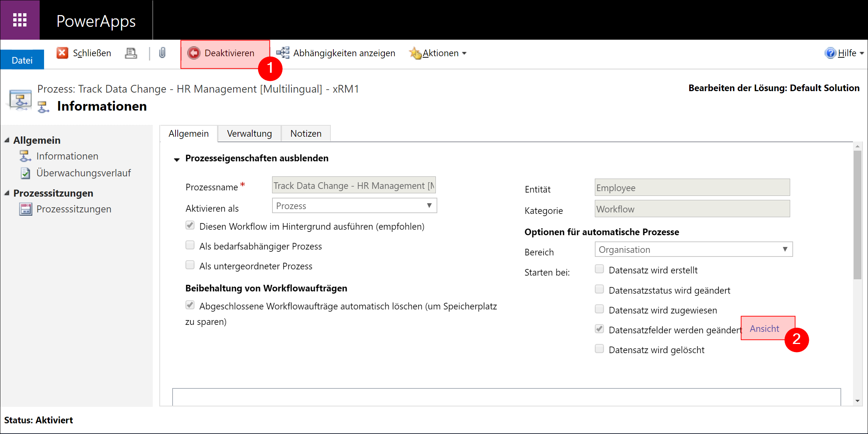Viewport: 868px width, 434px height.
Task: Toggle 'Datensatz wird gelöscht' checkbox
Action: coord(599,349)
